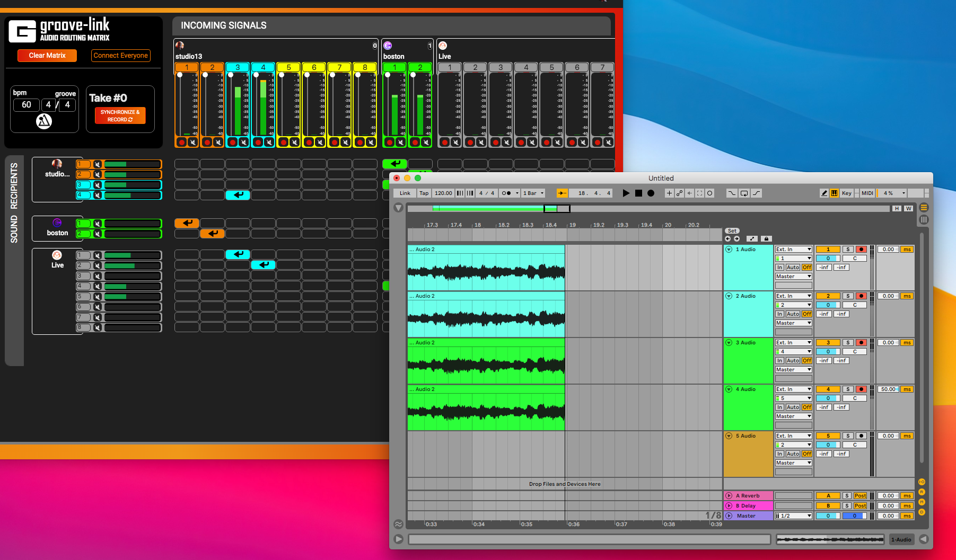This screenshot has height=560, width=956.
Task: Open quantization 1 Bar dropdown
Action: 533,193
